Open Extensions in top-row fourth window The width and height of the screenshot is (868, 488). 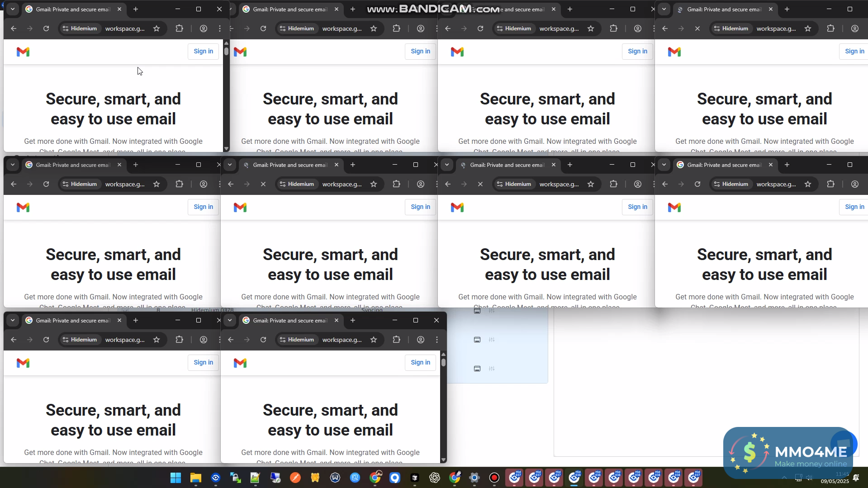click(831, 28)
